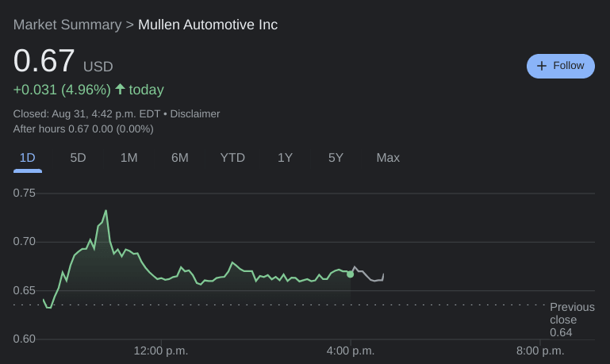Screen dimensions: 610x364
Task: Click the 8:00 p.m. axis label
Action: [x=540, y=351]
